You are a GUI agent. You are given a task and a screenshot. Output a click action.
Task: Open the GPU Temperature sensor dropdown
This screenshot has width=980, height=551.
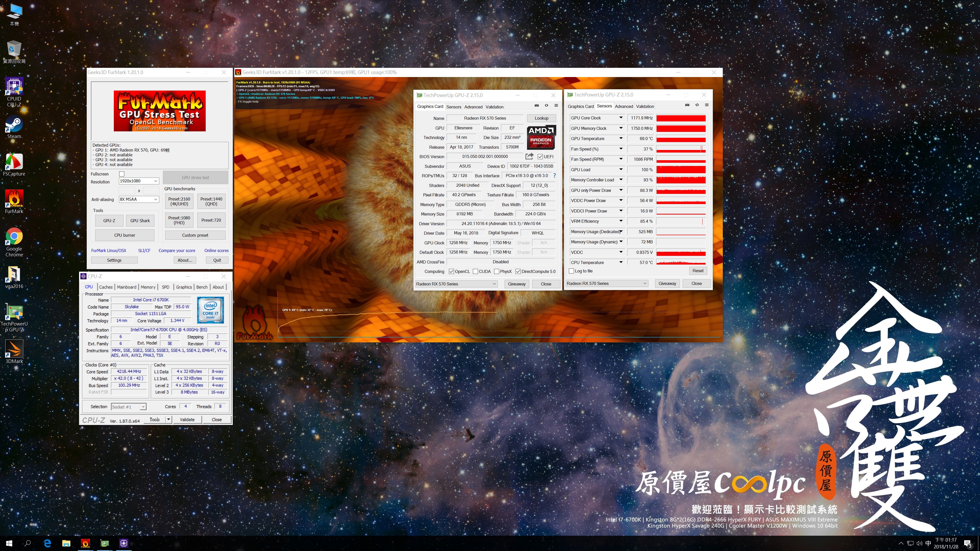621,139
